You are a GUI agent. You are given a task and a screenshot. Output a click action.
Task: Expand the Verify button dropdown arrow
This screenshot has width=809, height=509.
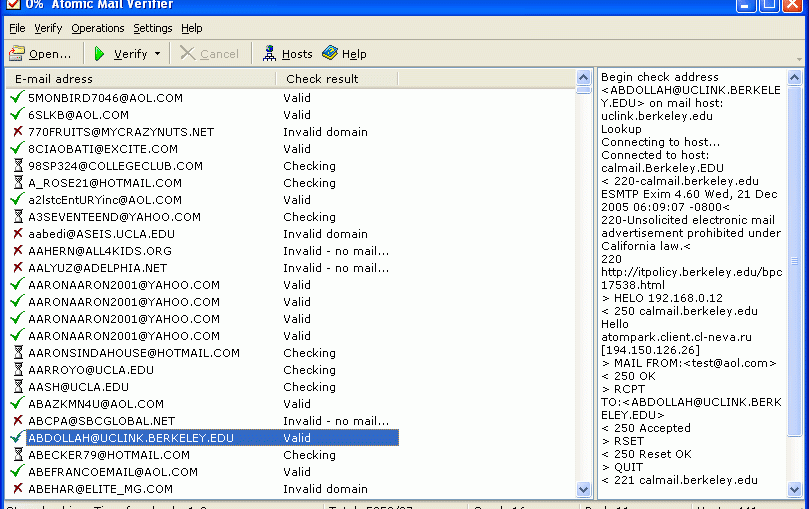click(x=157, y=54)
